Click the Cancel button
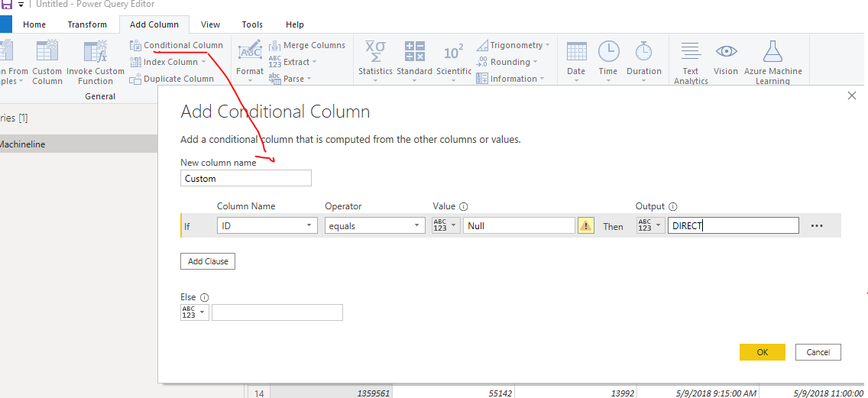 (818, 352)
